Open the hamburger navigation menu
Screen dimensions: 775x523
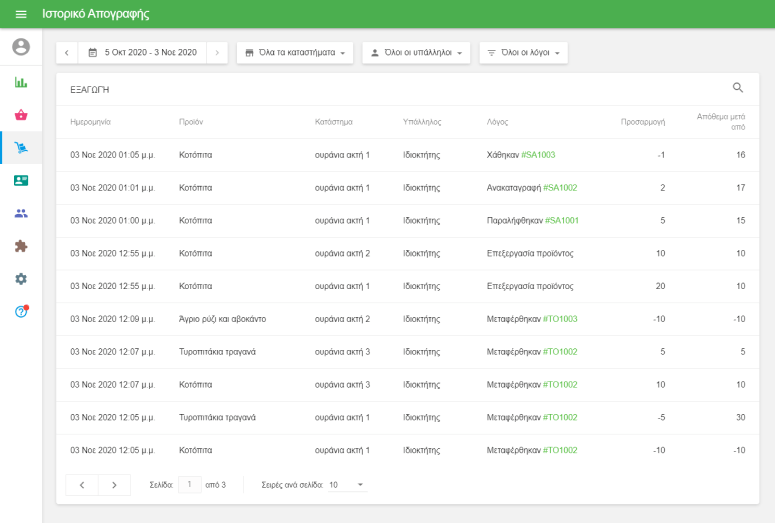pos(21,14)
